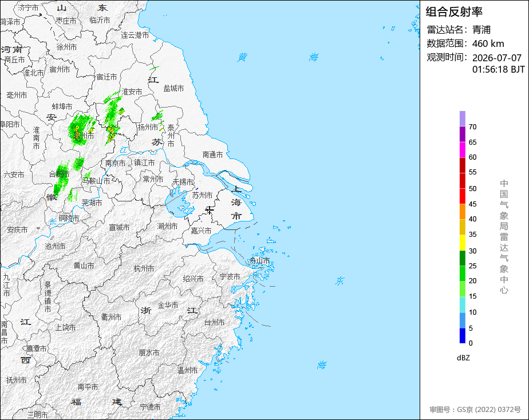Click the 黄海 sea label
The image size is (529, 420).
(x=278, y=57)
